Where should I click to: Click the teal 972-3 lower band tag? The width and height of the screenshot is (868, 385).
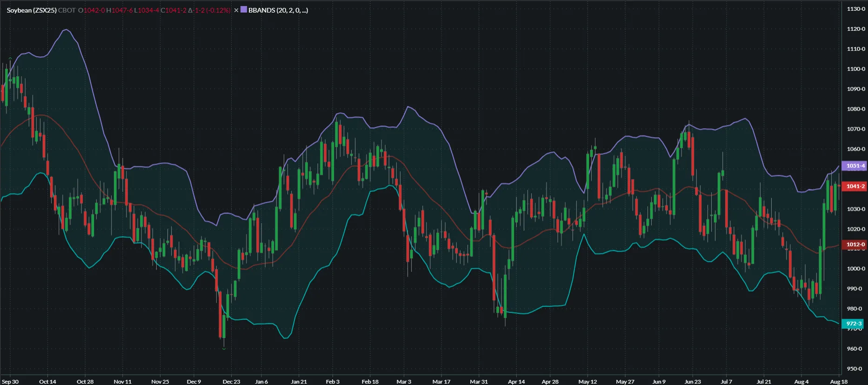[854, 324]
